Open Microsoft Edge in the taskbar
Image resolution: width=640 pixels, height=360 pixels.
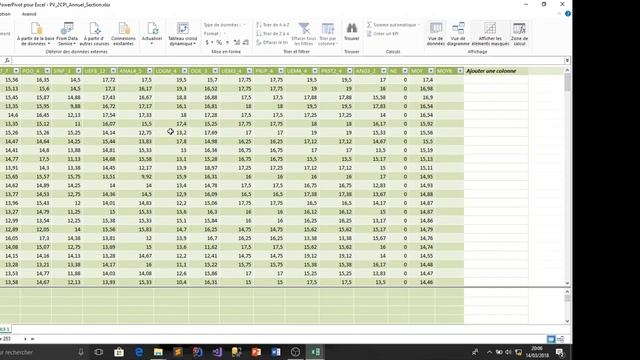click(x=139, y=352)
